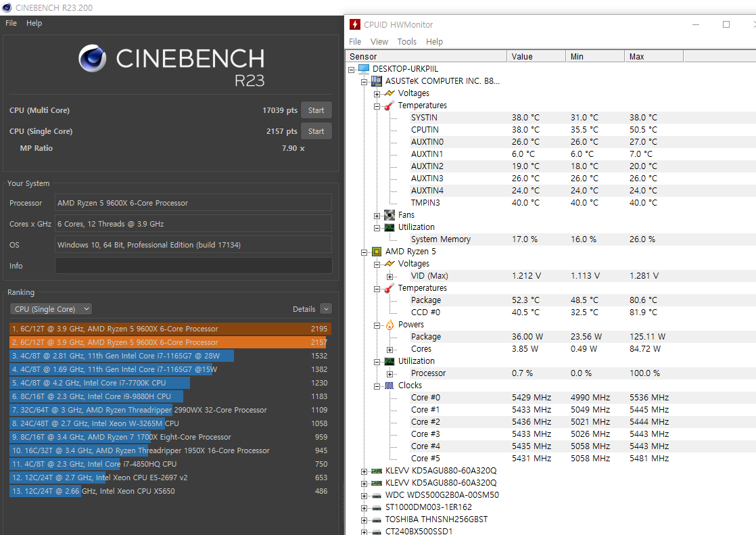Select the Threadripper 2990WX ranking row
The height and width of the screenshot is (535, 756).
click(170, 410)
